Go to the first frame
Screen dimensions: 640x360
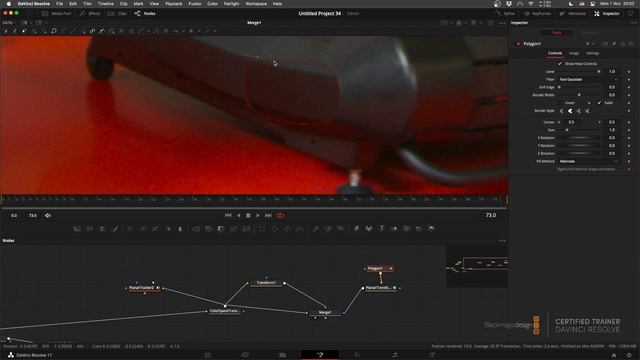(x=228, y=216)
